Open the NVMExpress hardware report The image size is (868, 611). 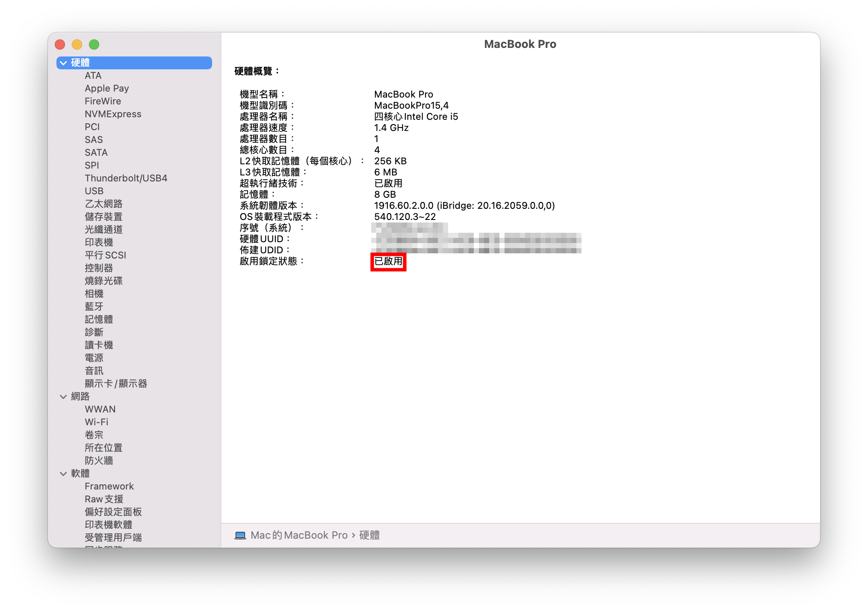click(x=113, y=114)
